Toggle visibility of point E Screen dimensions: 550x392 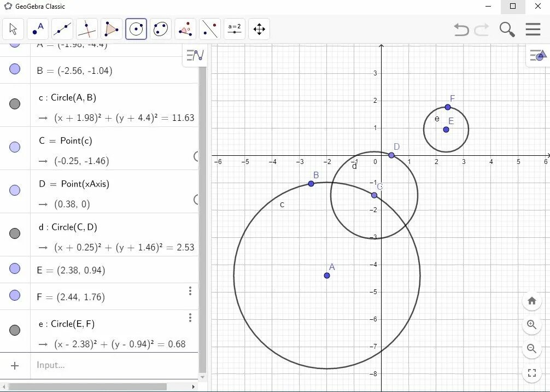coord(15,268)
